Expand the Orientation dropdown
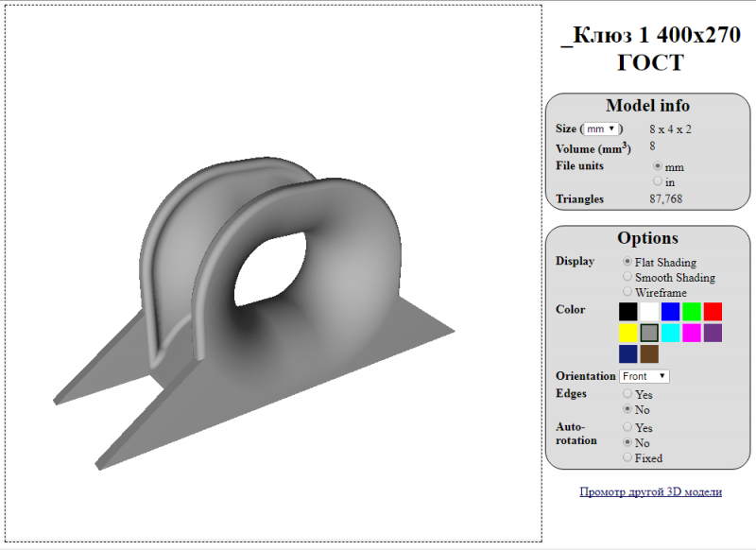The width and height of the screenshot is (756, 550). (644, 376)
